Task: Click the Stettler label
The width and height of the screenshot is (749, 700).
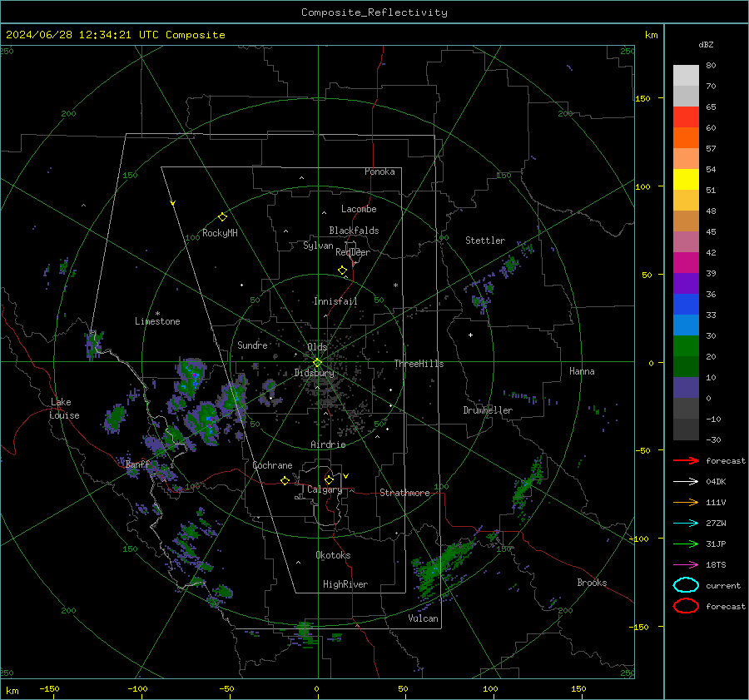Action: coord(485,241)
